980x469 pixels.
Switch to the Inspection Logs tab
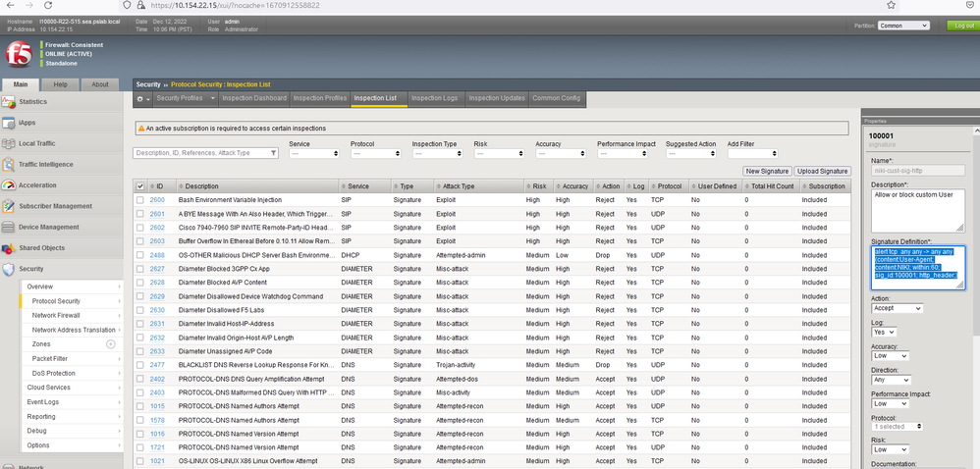pos(434,98)
